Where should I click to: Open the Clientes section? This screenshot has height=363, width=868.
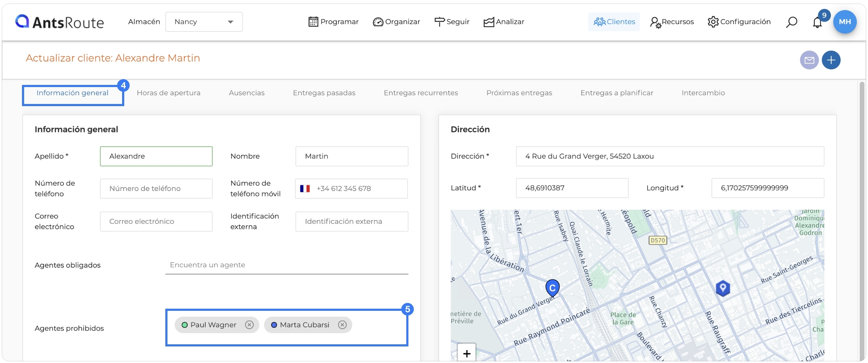pyautogui.click(x=614, y=22)
